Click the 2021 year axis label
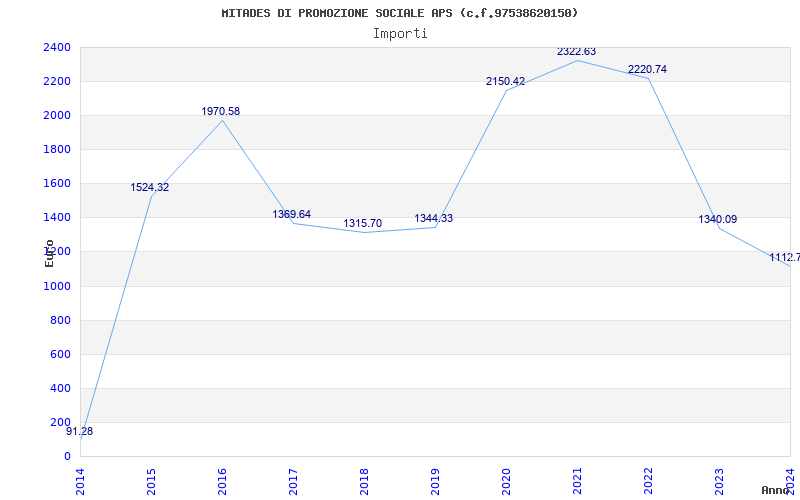The width and height of the screenshot is (800, 500). tap(577, 482)
